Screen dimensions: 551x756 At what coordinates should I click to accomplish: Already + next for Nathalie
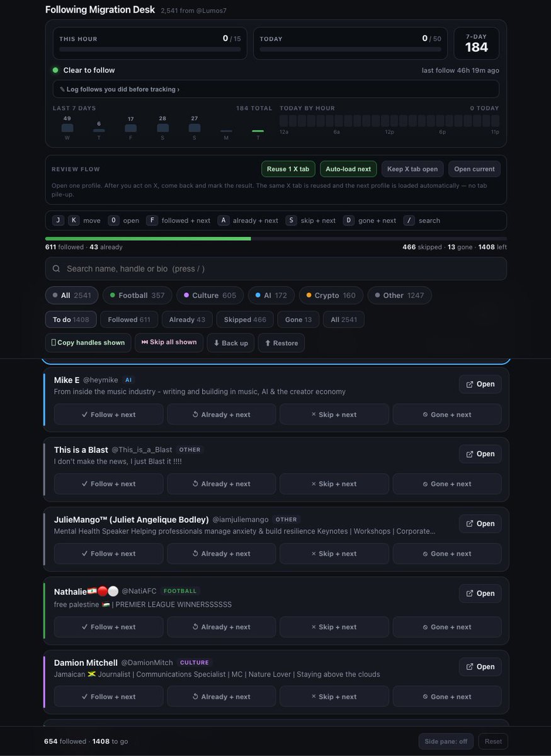coord(221,627)
